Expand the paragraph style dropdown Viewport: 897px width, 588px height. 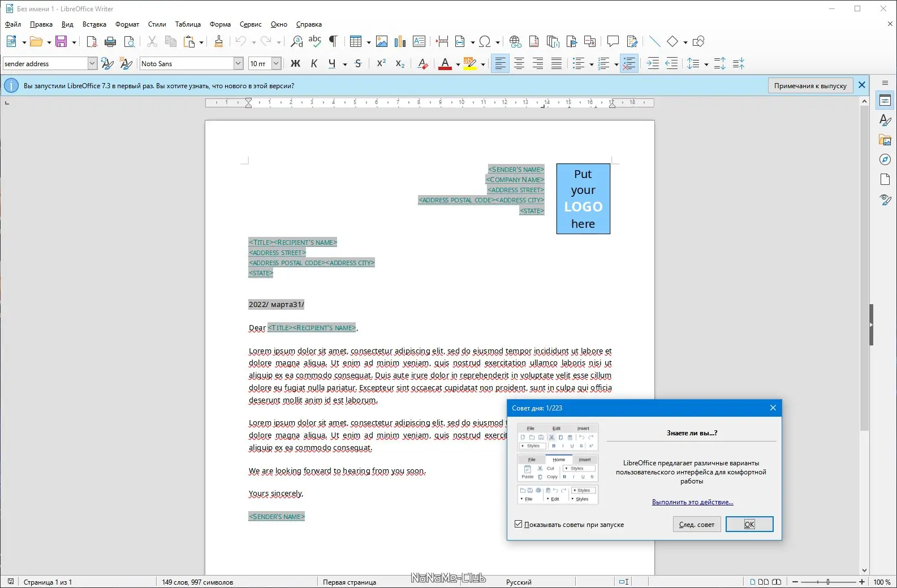[92, 63]
